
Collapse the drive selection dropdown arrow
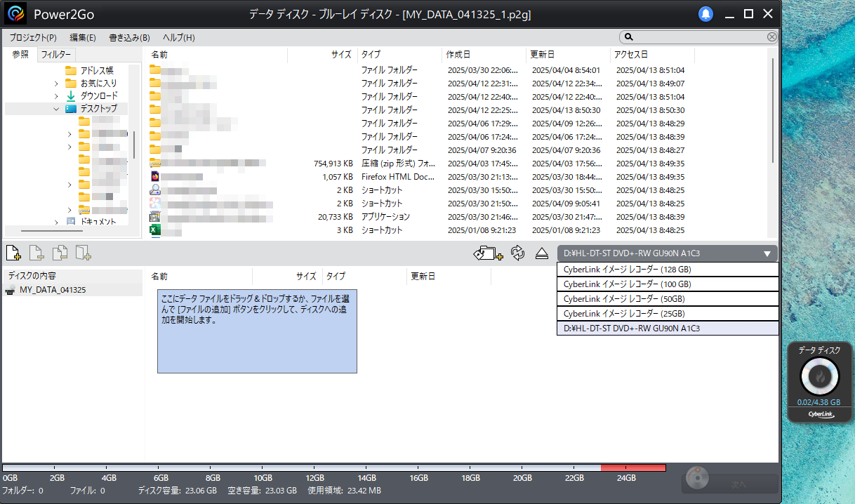(767, 253)
